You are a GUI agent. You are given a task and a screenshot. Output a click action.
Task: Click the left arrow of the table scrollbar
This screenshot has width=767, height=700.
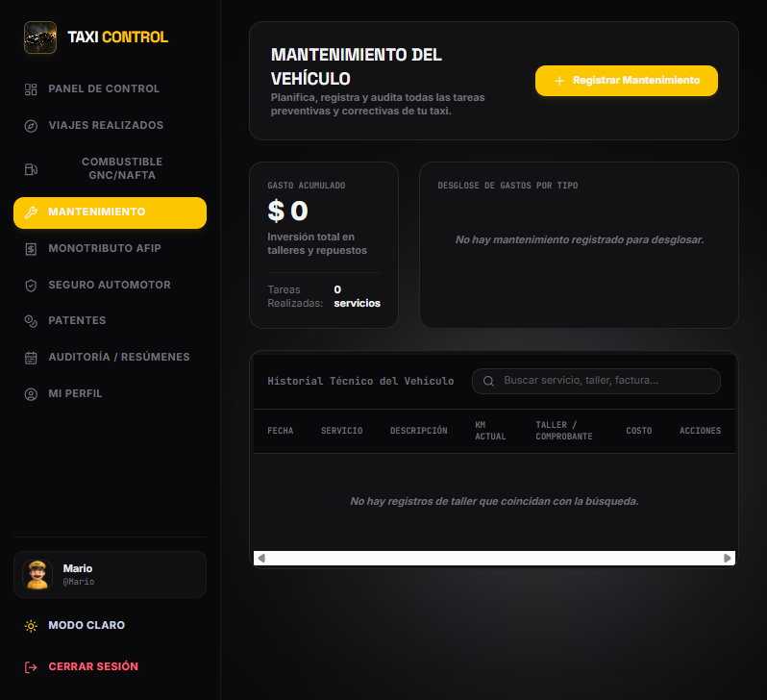click(261, 558)
